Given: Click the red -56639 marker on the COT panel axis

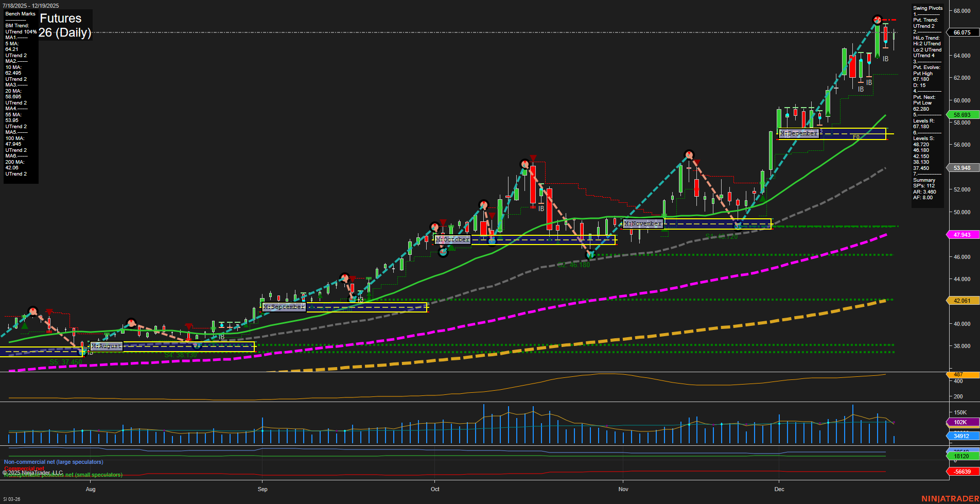Looking at the screenshot, I should [x=961, y=471].
